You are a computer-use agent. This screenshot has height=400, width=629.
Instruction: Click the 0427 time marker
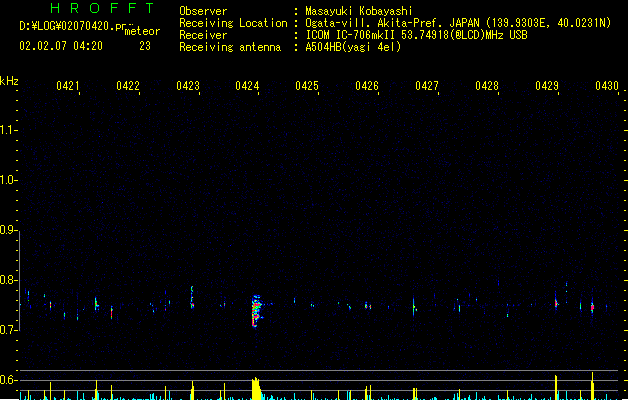coord(427,86)
